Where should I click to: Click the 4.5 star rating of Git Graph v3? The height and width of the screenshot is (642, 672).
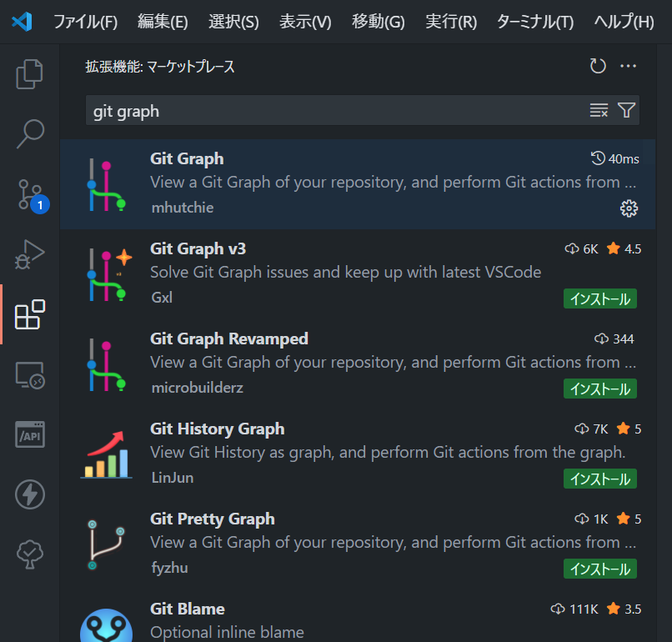point(624,248)
